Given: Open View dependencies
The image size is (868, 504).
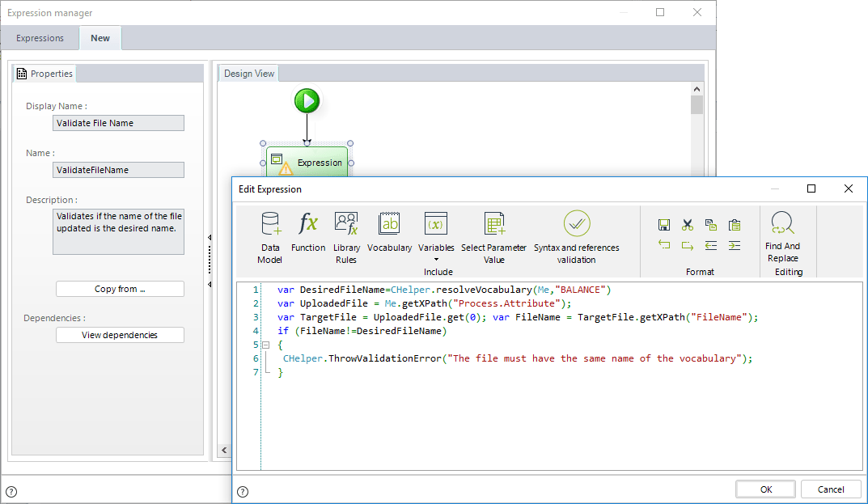Looking at the screenshot, I should [120, 335].
